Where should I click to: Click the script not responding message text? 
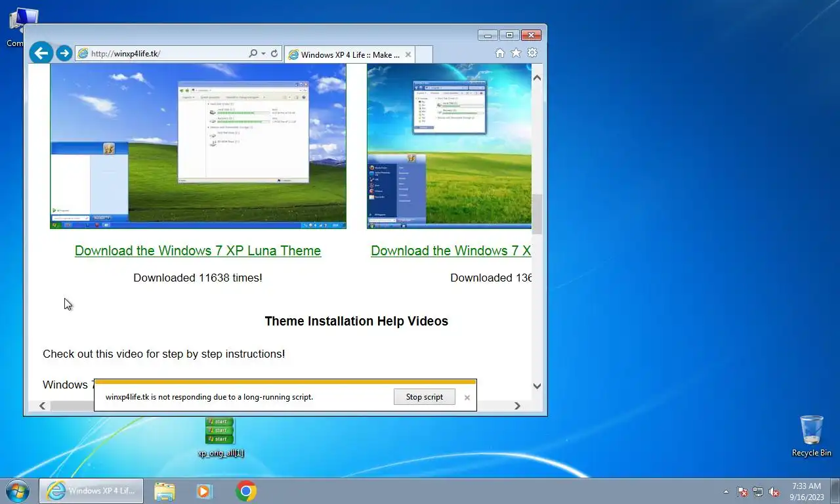tap(209, 397)
